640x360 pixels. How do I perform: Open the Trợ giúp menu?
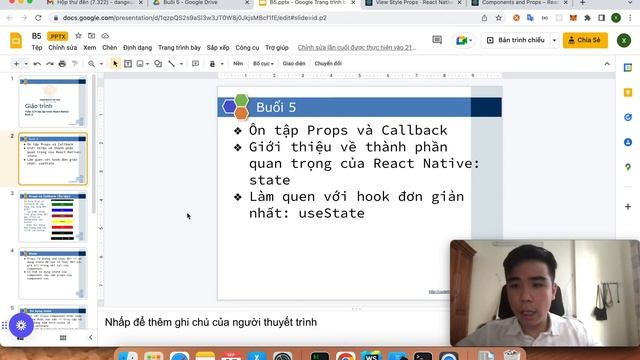[277, 48]
